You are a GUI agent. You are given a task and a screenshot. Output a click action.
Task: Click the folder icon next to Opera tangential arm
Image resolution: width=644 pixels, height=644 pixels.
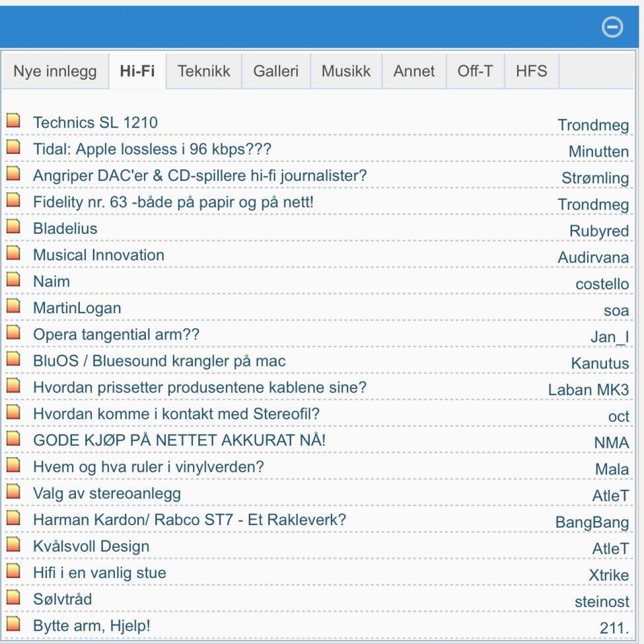[13, 332]
